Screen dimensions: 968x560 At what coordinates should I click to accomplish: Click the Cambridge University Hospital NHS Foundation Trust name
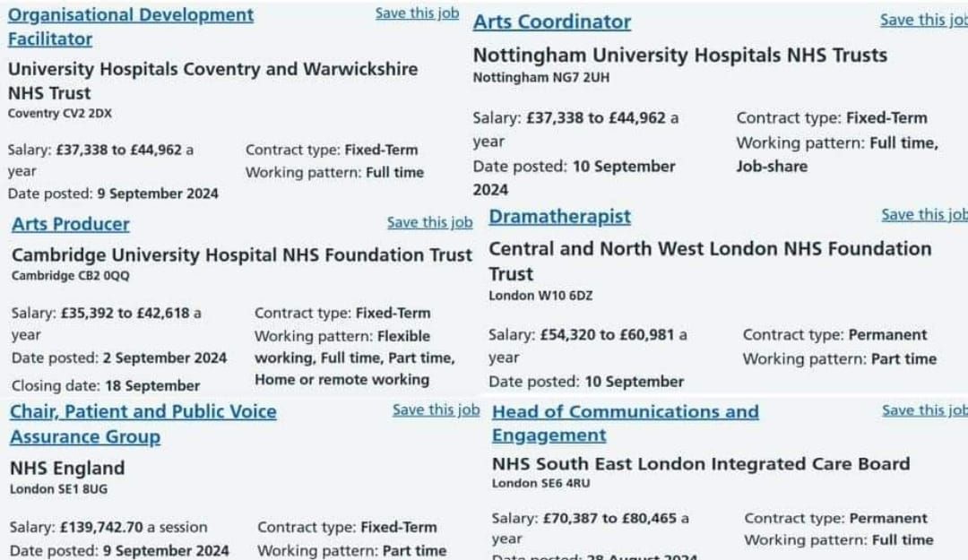click(241, 255)
